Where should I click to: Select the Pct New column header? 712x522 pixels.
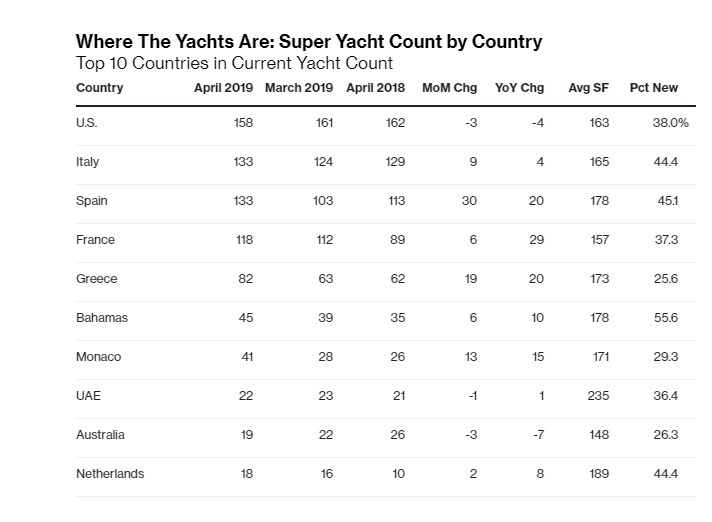654,88
